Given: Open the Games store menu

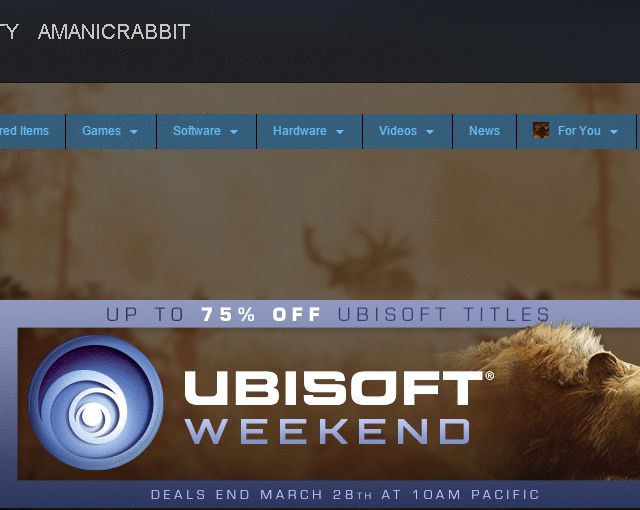Looking at the screenshot, I should coord(111,131).
